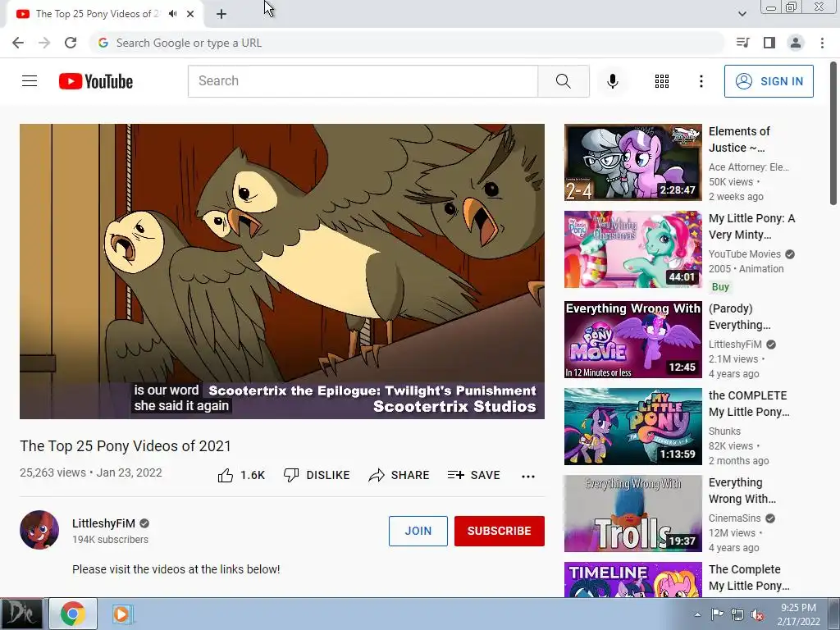Open A Very Minty Christmas thumbnail
The width and height of the screenshot is (840, 630).
point(632,249)
